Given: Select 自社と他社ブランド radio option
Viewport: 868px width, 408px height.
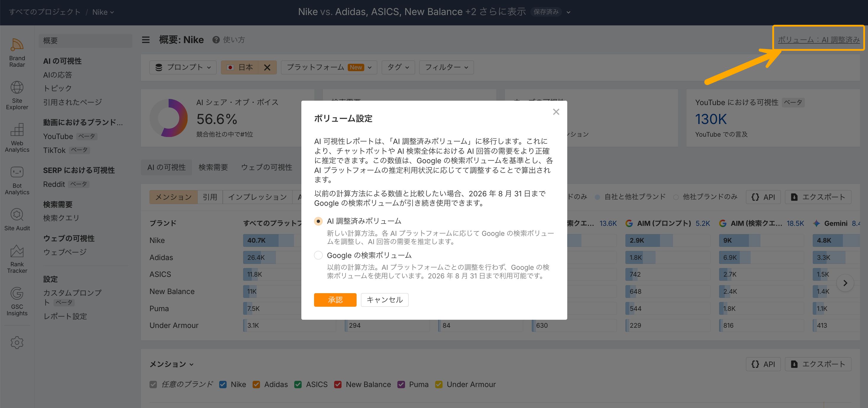Looking at the screenshot, I should click(597, 197).
